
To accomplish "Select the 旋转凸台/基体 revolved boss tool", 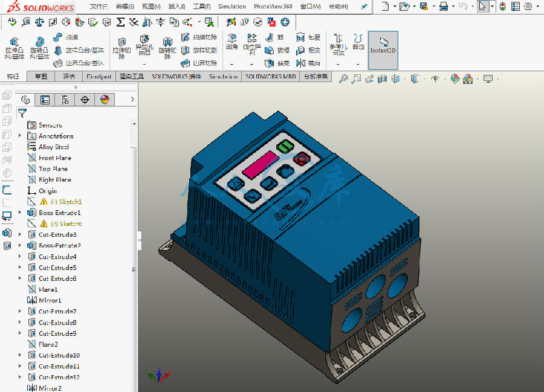I will (x=39, y=48).
